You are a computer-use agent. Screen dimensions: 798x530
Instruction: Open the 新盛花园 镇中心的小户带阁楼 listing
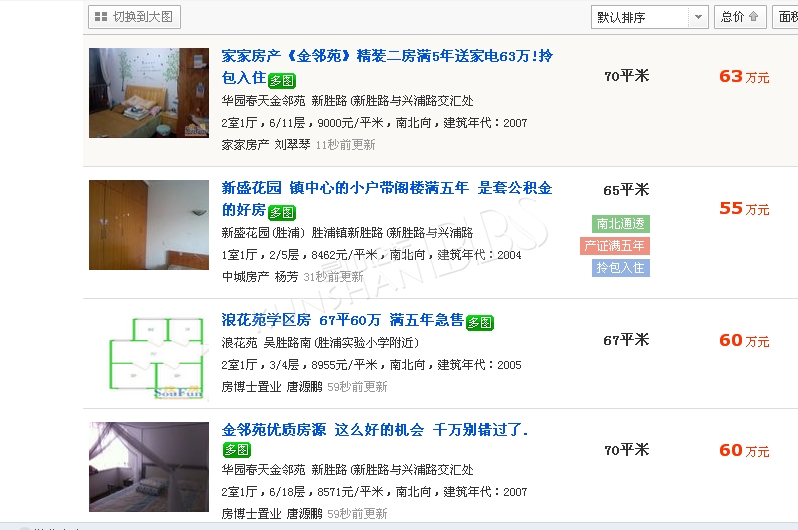(x=387, y=198)
